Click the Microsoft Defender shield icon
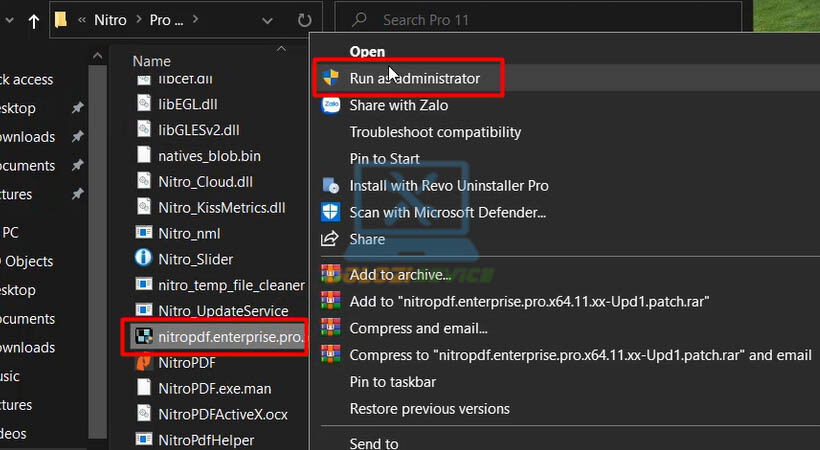This screenshot has height=450, width=820. pos(330,212)
